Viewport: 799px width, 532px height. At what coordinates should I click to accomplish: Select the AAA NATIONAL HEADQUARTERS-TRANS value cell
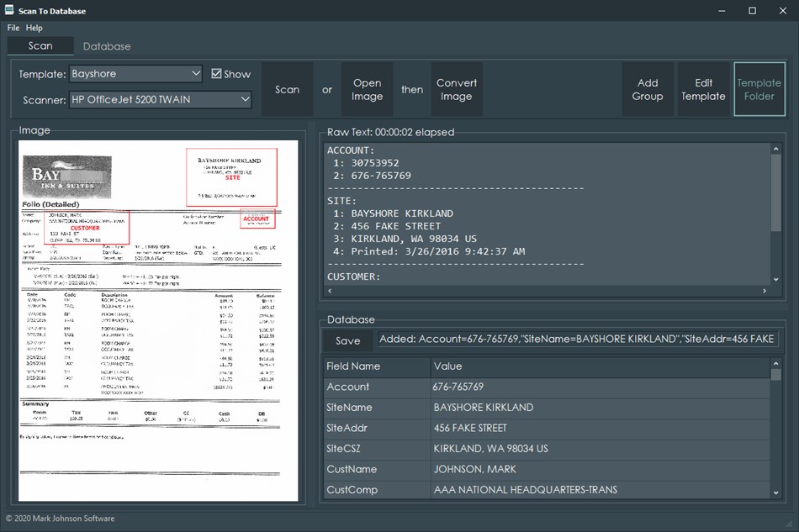(601, 490)
